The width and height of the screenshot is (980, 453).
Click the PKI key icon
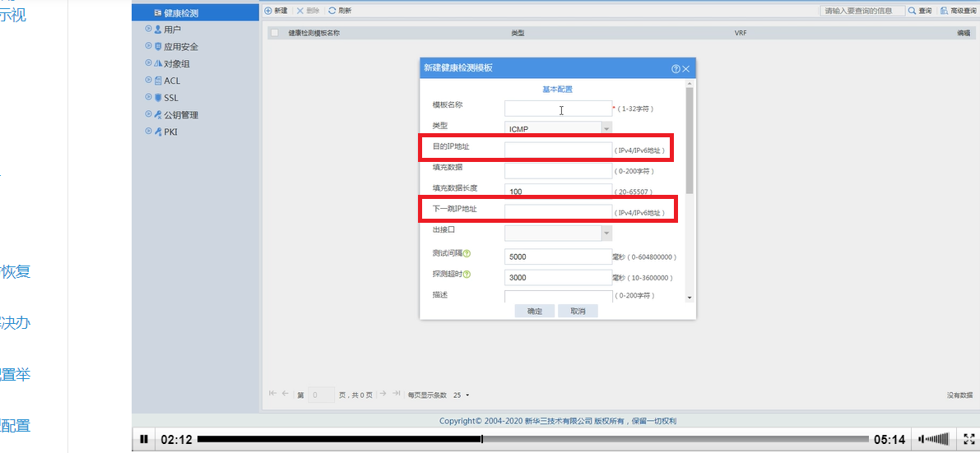click(158, 132)
